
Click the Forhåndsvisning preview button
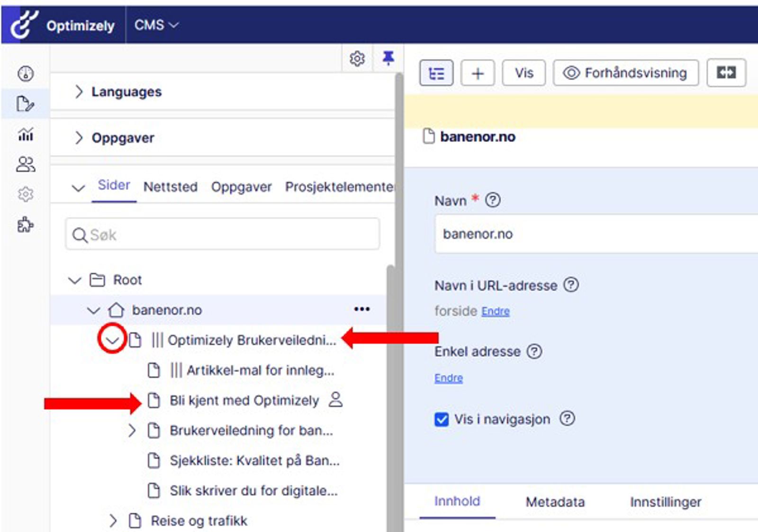[625, 73]
